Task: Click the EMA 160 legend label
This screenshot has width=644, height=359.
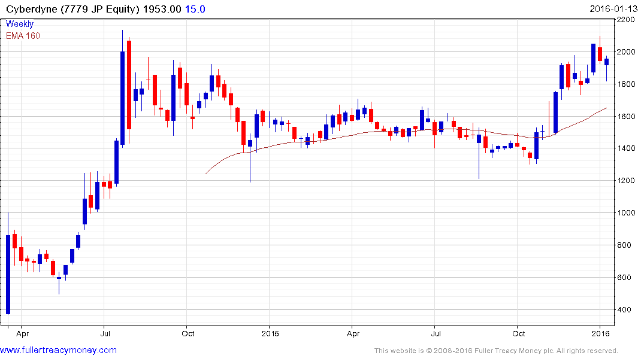Action: pos(23,36)
